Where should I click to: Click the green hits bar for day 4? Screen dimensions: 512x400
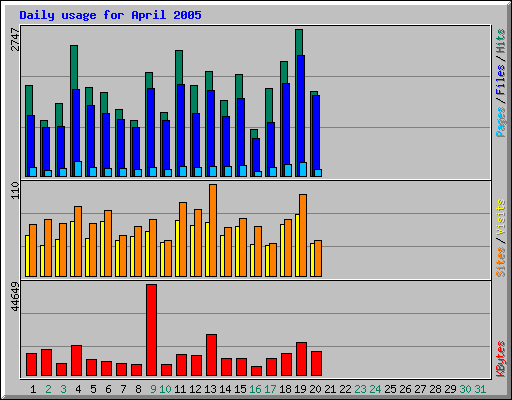pyautogui.click(x=74, y=67)
